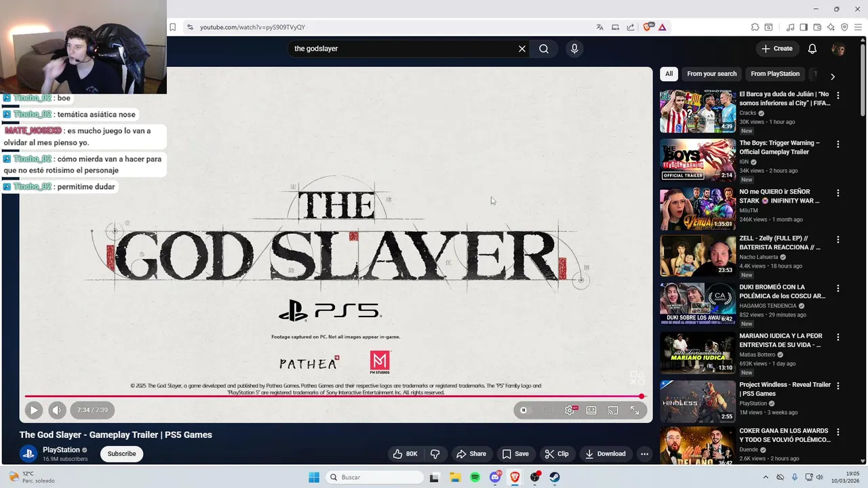Switch to theater mode
This screenshot has width=868, height=488.
point(591,410)
